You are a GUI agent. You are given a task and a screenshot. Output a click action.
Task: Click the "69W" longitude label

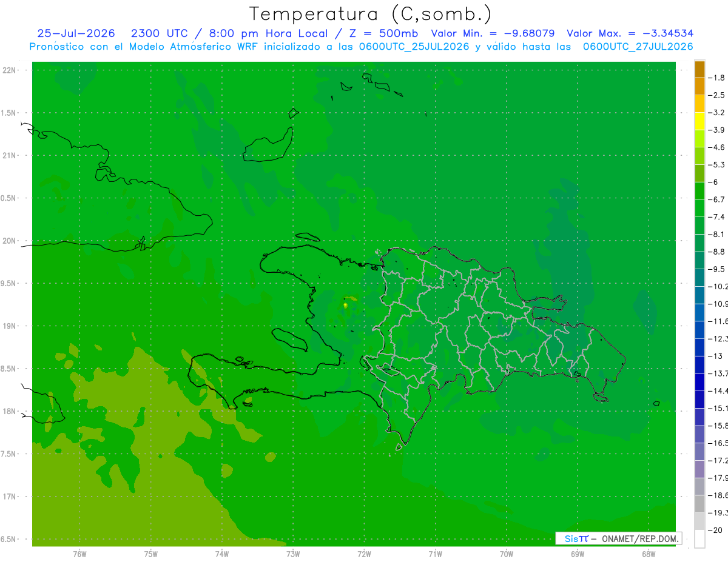coord(577,554)
